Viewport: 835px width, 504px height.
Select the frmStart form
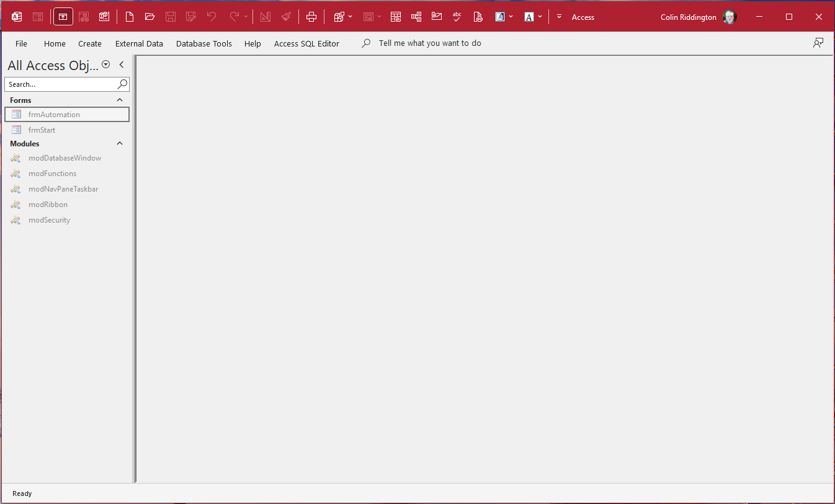pos(67,130)
